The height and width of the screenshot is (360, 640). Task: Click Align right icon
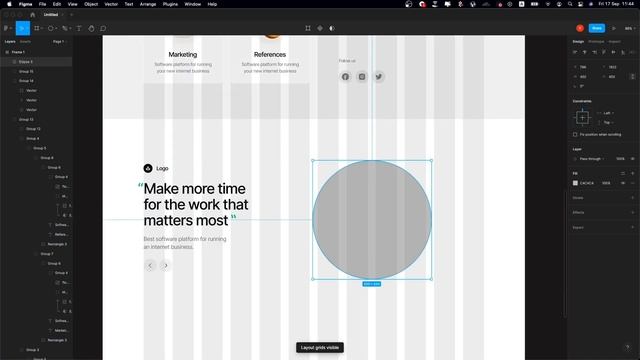pos(594,52)
